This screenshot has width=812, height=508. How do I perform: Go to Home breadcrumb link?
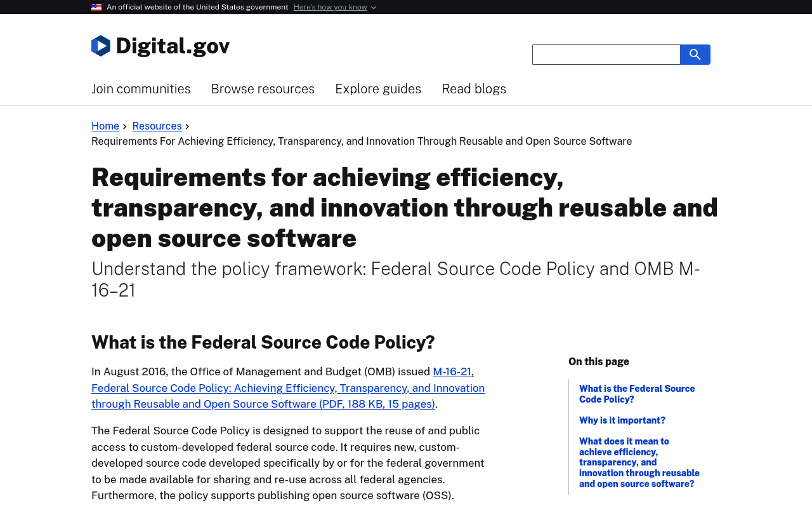coord(105,126)
